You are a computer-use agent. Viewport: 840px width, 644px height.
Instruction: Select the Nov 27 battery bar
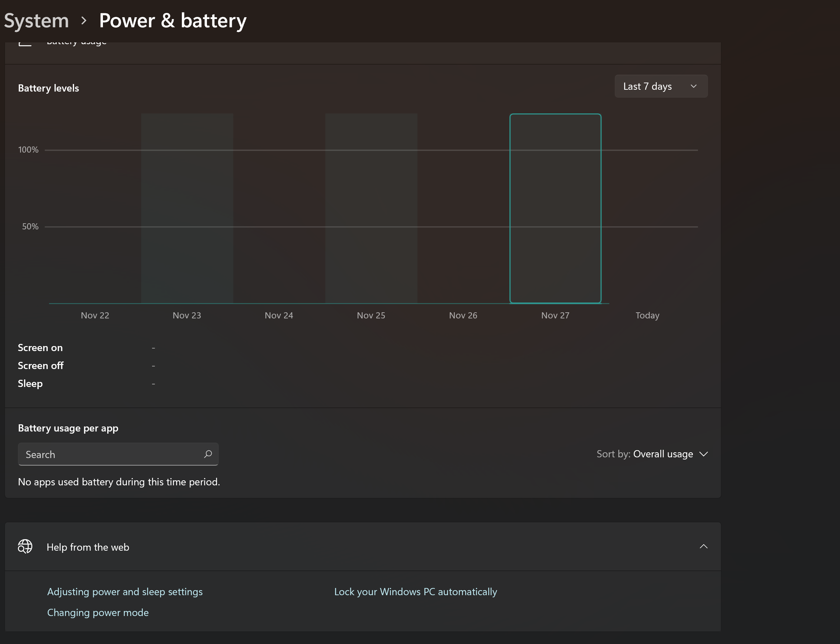click(555, 209)
